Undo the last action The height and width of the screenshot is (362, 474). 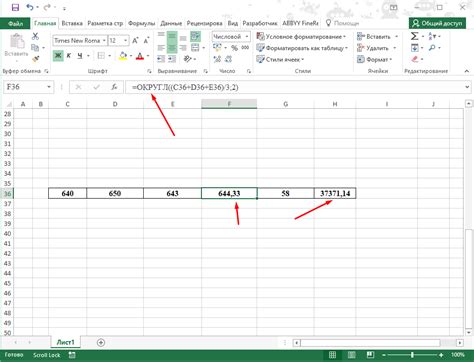(x=30, y=7)
